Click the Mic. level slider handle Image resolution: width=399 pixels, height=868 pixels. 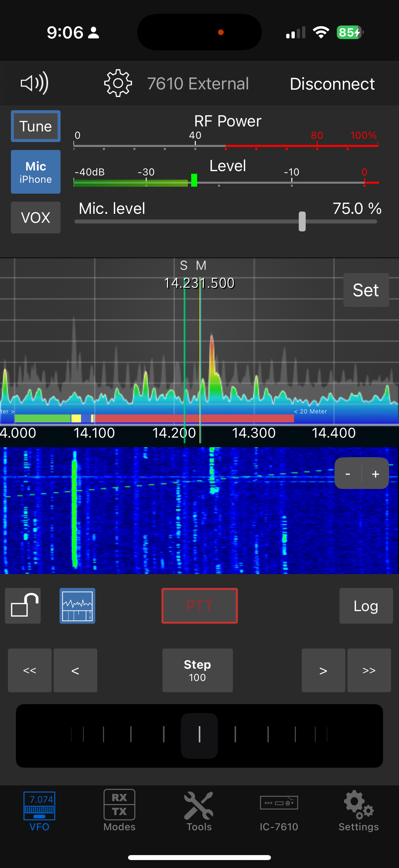(302, 221)
